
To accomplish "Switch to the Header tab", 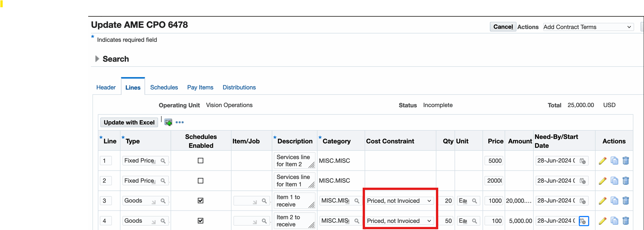I will [x=106, y=87].
